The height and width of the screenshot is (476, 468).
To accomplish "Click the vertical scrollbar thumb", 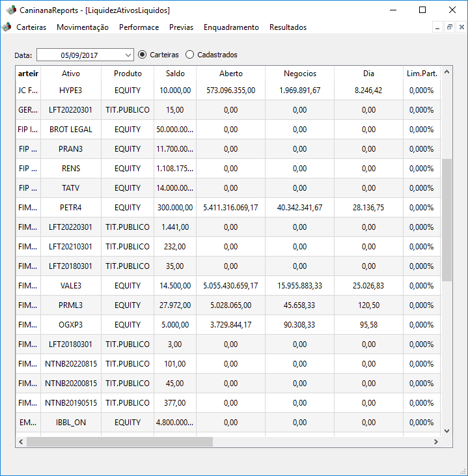I will (x=447, y=220).
